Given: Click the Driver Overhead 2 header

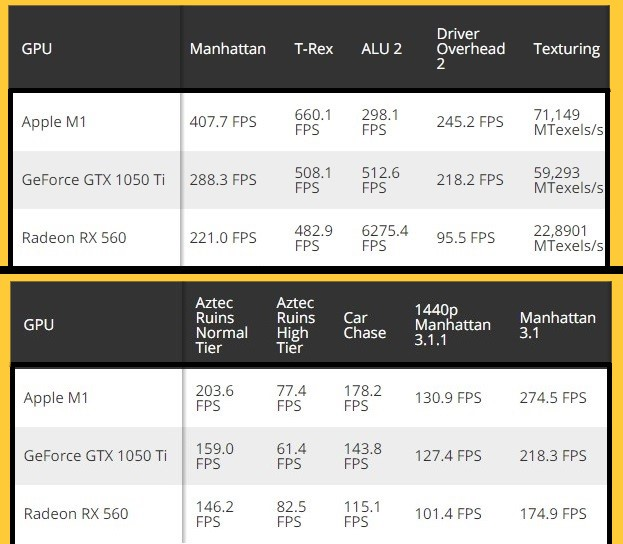Looking at the screenshot, I should (x=470, y=48).
